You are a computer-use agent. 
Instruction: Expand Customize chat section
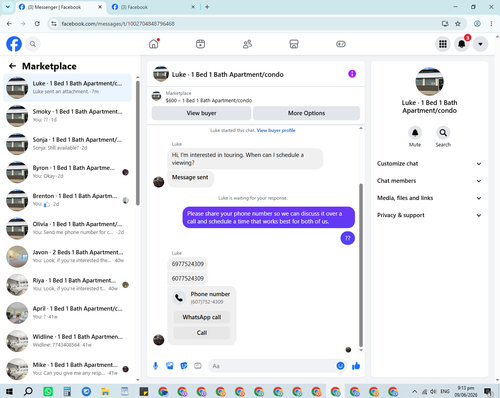coord(429,164)
